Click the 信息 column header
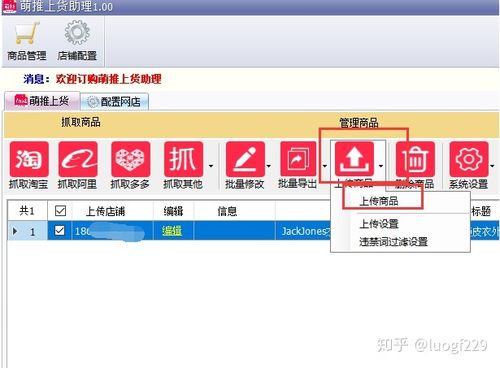The image size is (500, 368). pyautogui.click(x=227, y=211)
